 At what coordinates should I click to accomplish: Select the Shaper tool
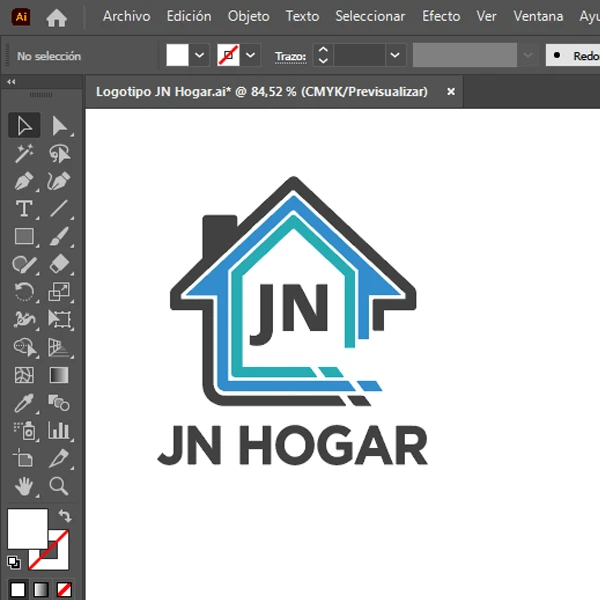tap(24, 264)
